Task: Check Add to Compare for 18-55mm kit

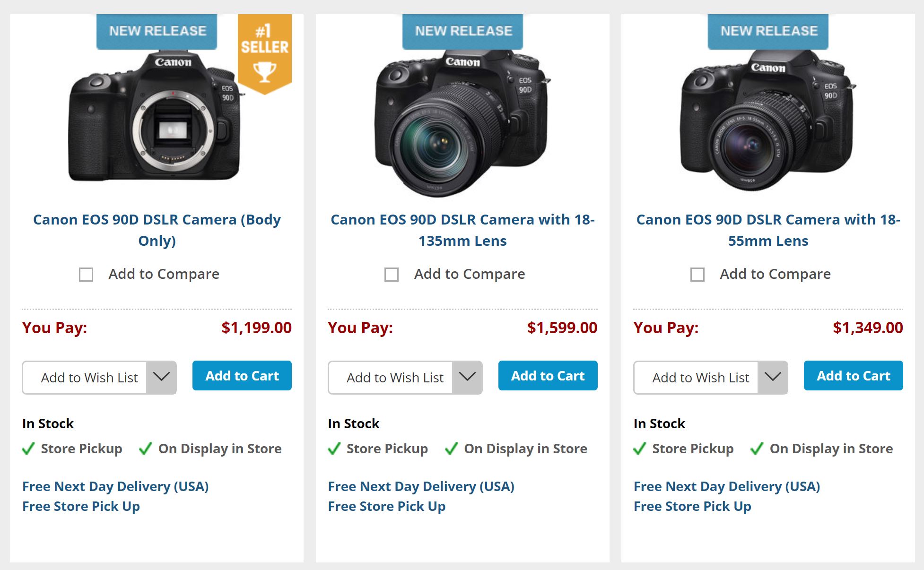Action: pos(697,275)
